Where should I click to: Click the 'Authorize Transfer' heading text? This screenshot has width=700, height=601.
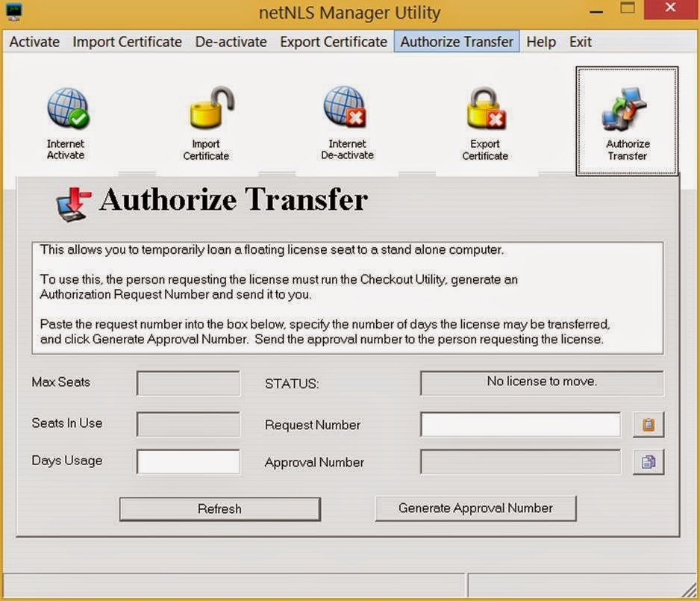pyautogui.click(x=234, y=199)
